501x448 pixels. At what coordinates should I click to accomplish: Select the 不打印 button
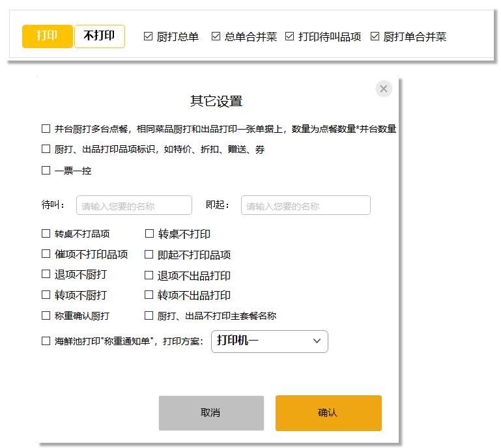pos(100,36)
